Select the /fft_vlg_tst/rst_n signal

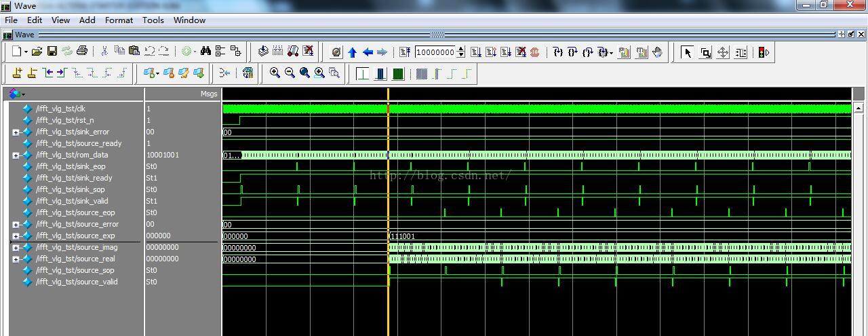[65, 120]
